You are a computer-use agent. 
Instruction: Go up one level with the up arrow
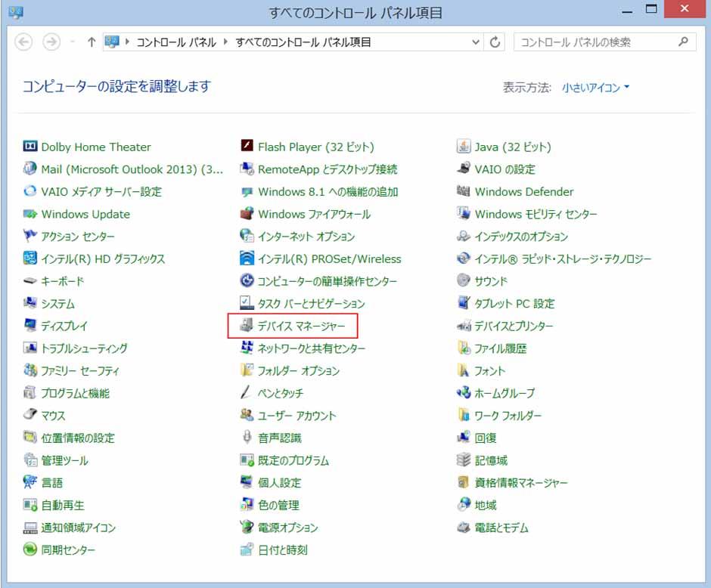[92, 42]
